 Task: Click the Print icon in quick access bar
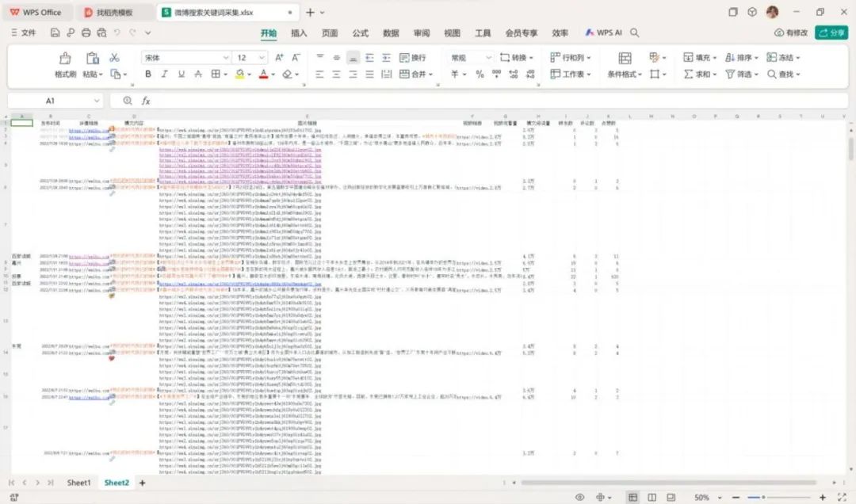click(85, 33)
